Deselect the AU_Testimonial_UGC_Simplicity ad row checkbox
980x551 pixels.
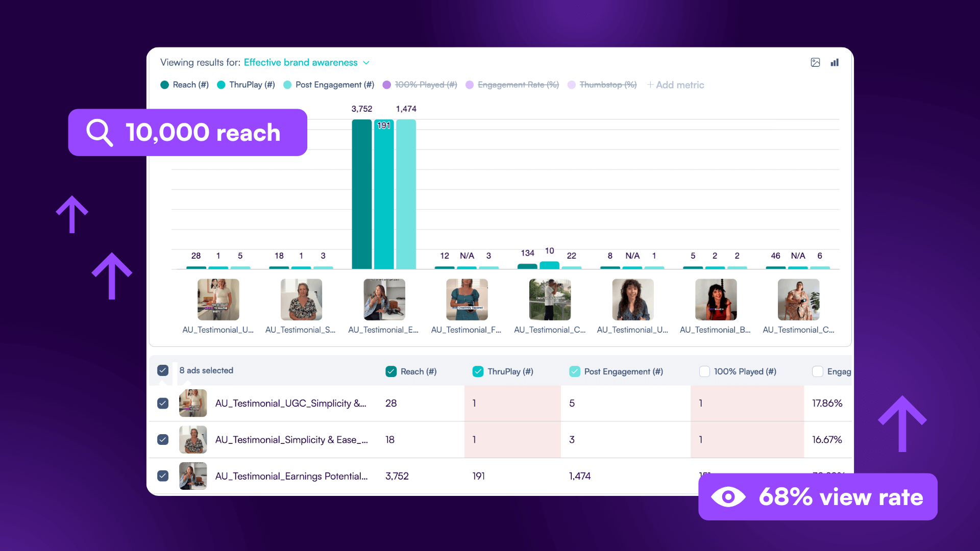tap(163, 403)
